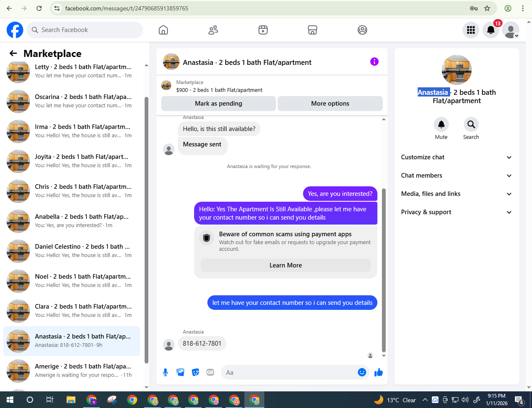
Task: Open Oscarina's conversation
Action: (x=71, y=101)
